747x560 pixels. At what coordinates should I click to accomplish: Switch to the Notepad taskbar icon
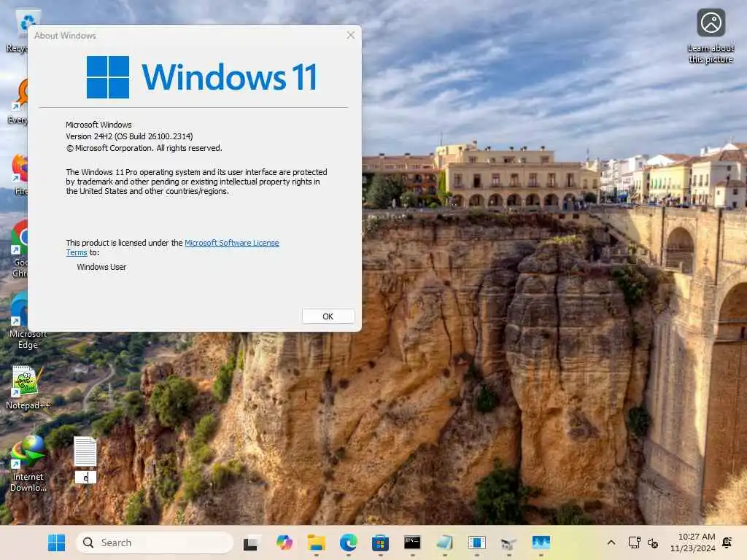pyautogui.click(x=444, y=542)
